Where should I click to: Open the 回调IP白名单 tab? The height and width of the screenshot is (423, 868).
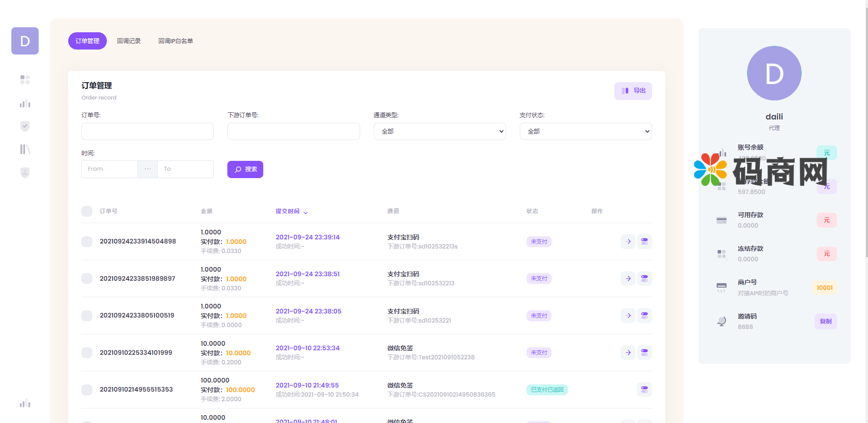176,41
